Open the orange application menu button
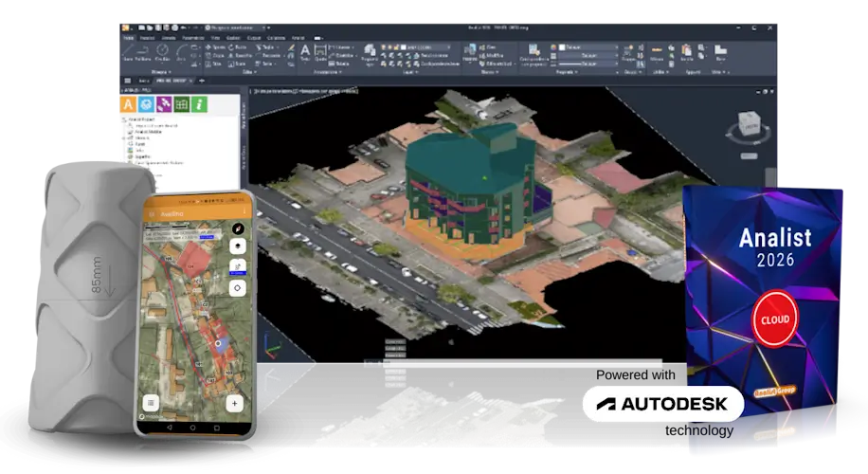 [x=126, y=27]
